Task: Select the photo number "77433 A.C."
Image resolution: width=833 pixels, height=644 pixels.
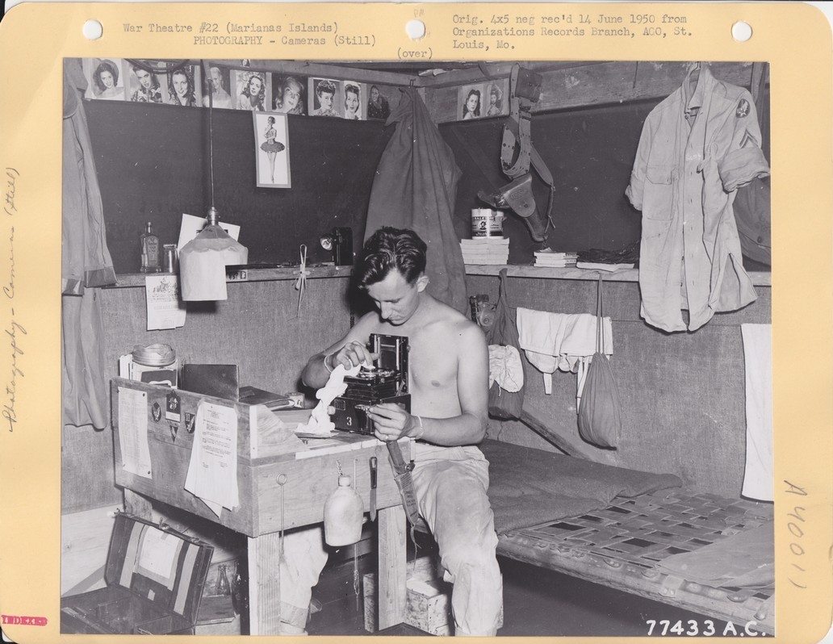Action: click(705, 628)
